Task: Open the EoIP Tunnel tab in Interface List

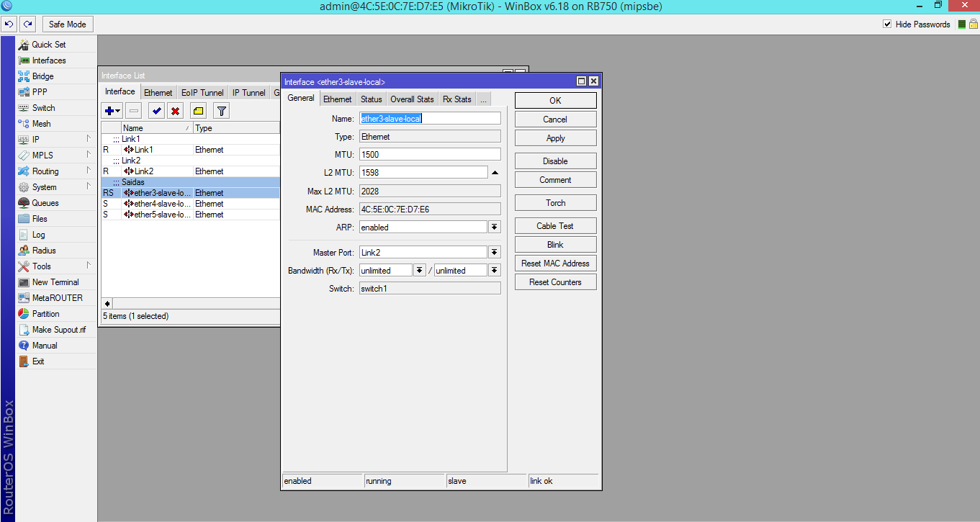Action: pyautogui.click(x=202, y=93)
